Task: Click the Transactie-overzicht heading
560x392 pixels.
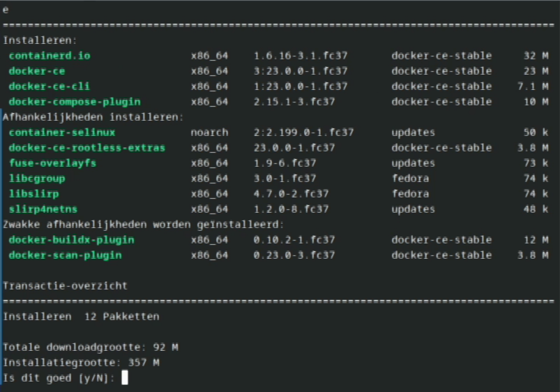Action: click(65, 286)
